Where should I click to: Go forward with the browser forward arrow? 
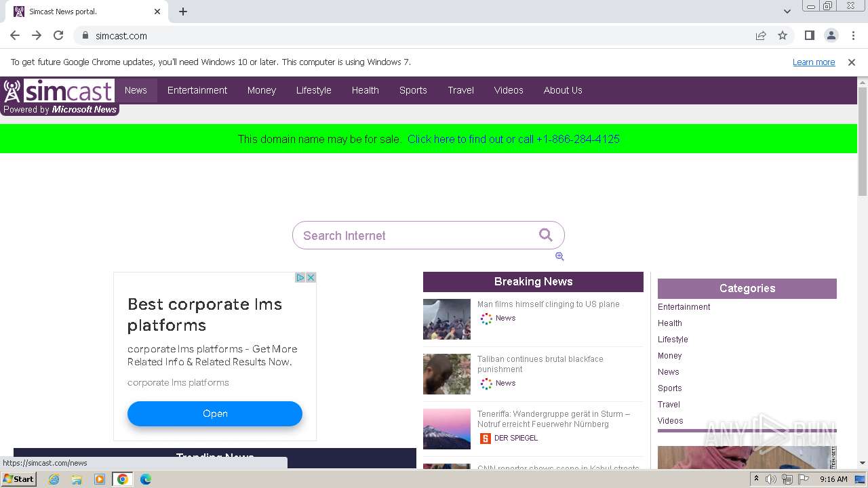coord(37,35)
